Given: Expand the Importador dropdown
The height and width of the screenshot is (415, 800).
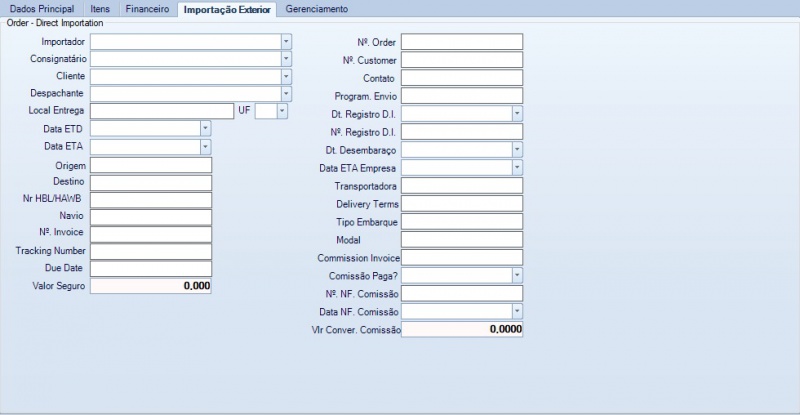Looking at the screenshot, I should [286, 42].
